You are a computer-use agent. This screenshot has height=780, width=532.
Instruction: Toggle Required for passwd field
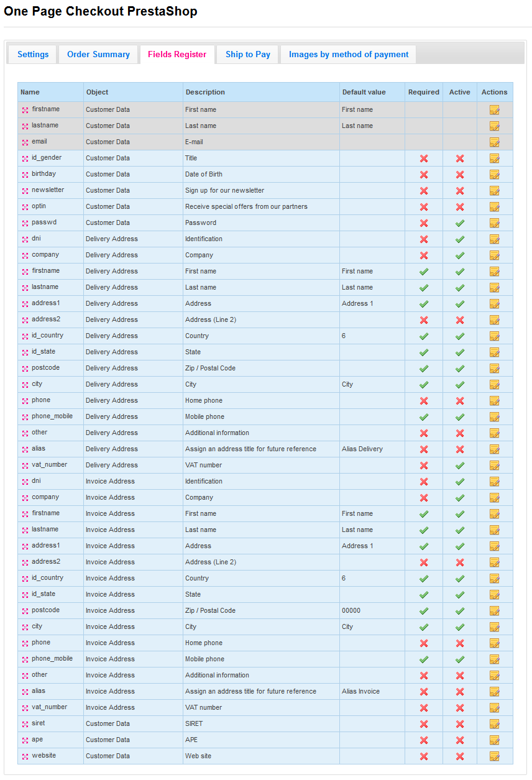point(424,223)
